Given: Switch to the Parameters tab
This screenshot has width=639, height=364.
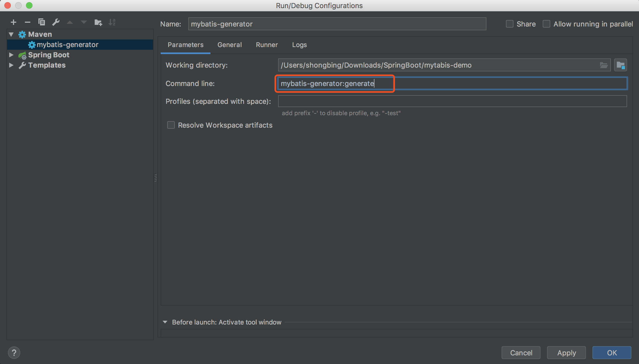Looking at the screenshot, I should [186, 45].
